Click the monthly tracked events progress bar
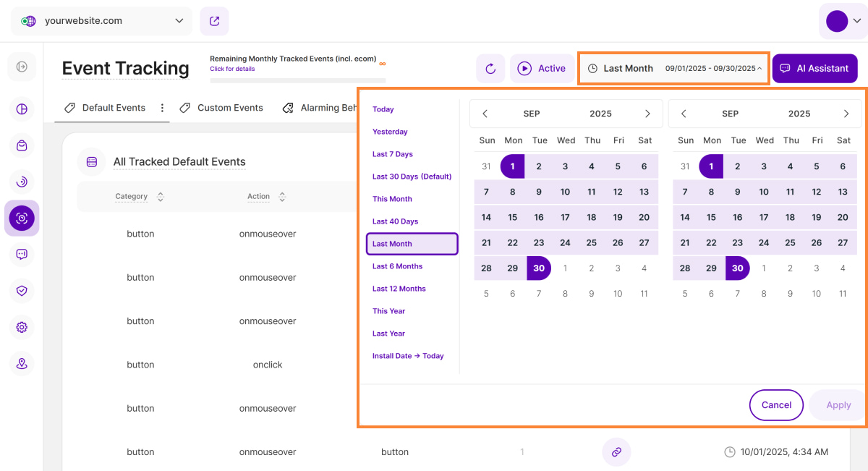The width and height of the screenshot is (868, 471). tap(297, 80)
